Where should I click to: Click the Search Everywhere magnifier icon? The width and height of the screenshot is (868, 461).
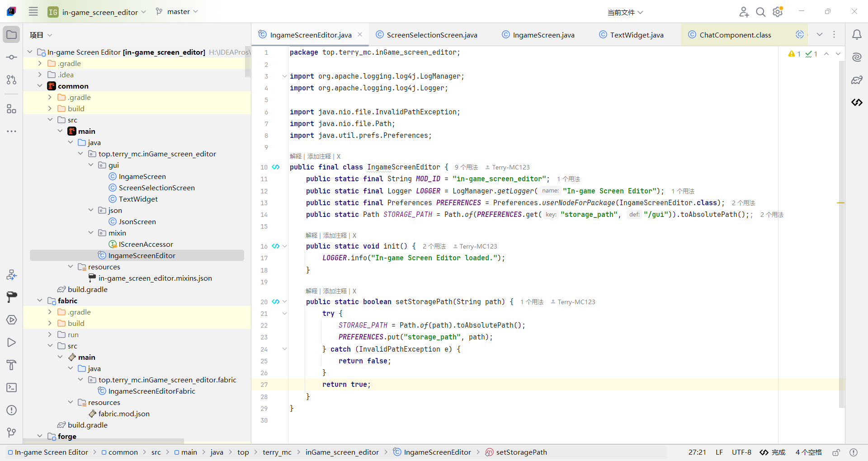pos(761,12)
